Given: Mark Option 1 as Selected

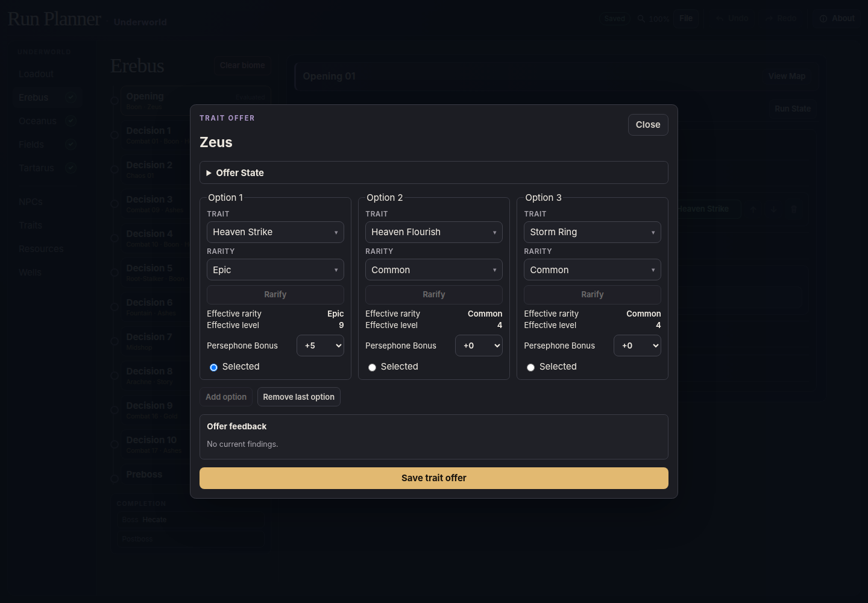Looking at the screenshot, I should [213, 367].
